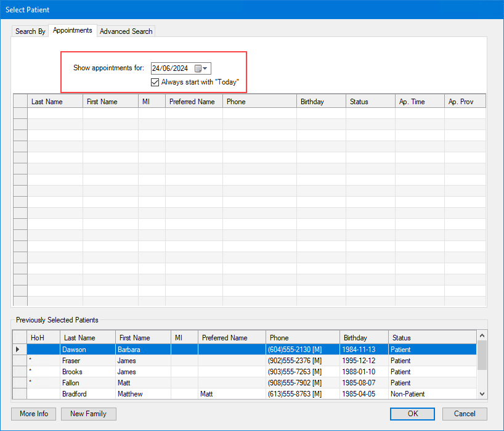The width and height of the screenshot is (504, 431).
Task: Click the Birthday header in appointments grid
Action: [x=320, y=102]
